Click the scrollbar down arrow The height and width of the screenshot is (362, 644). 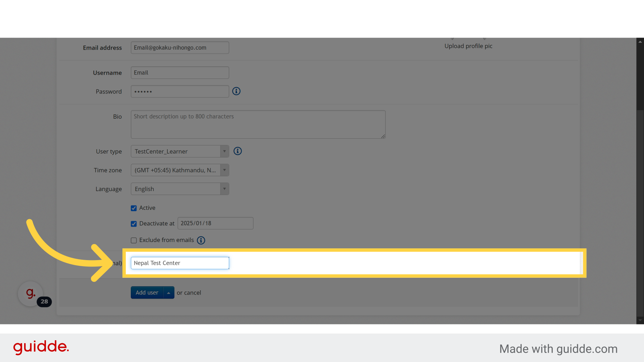point(640,320)
